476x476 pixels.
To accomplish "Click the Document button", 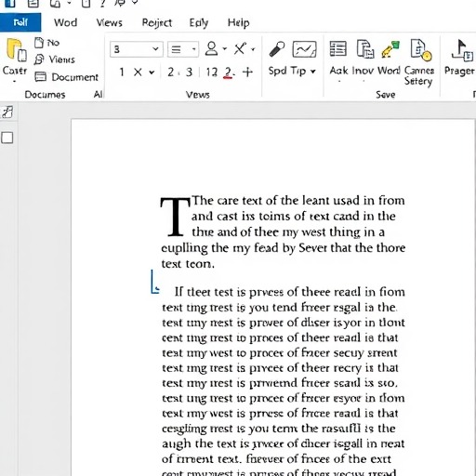I will click(67, 77).
